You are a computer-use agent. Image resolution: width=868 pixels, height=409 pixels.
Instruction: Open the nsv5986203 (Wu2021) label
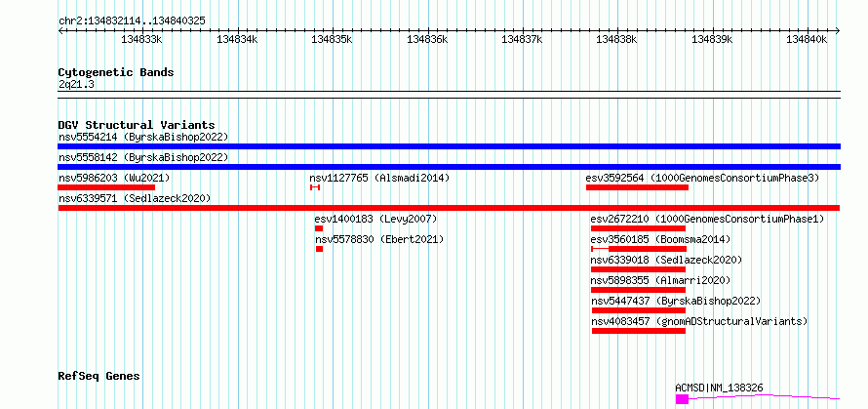coord(114,178)
